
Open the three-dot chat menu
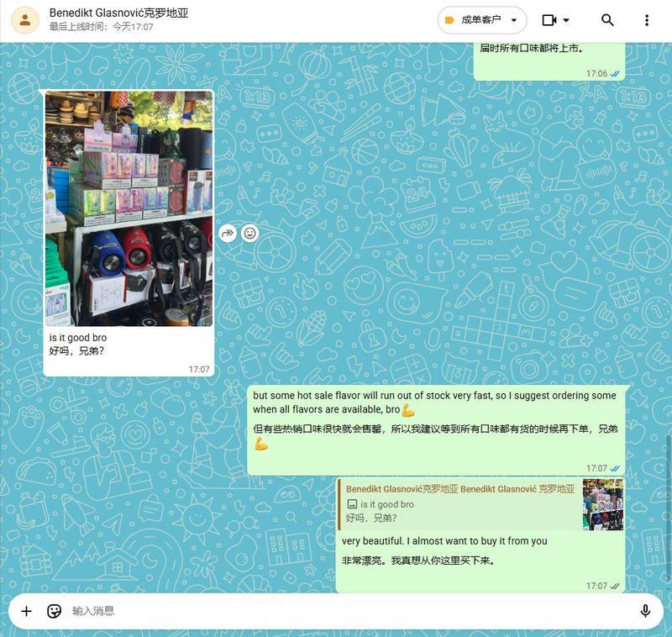pos(647,20)
